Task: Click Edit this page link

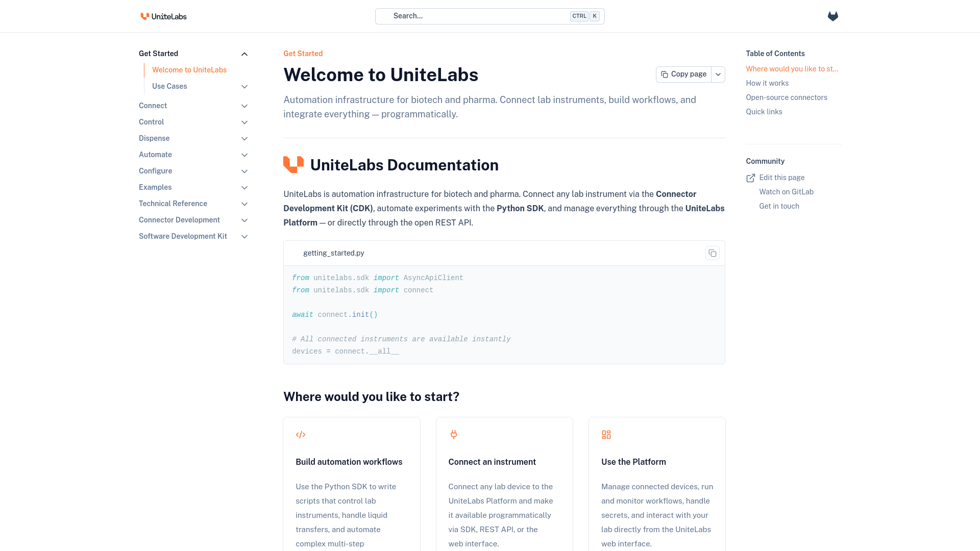Action: click(781, 178)
